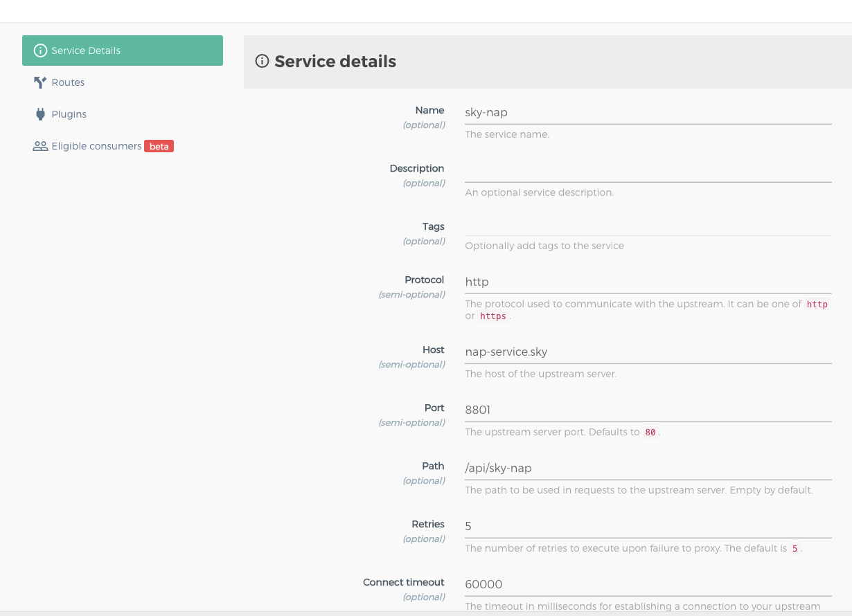Click the Host field with nap-service.sky
The width and height of the screenshot is (852, 616).
pos(648,352)
